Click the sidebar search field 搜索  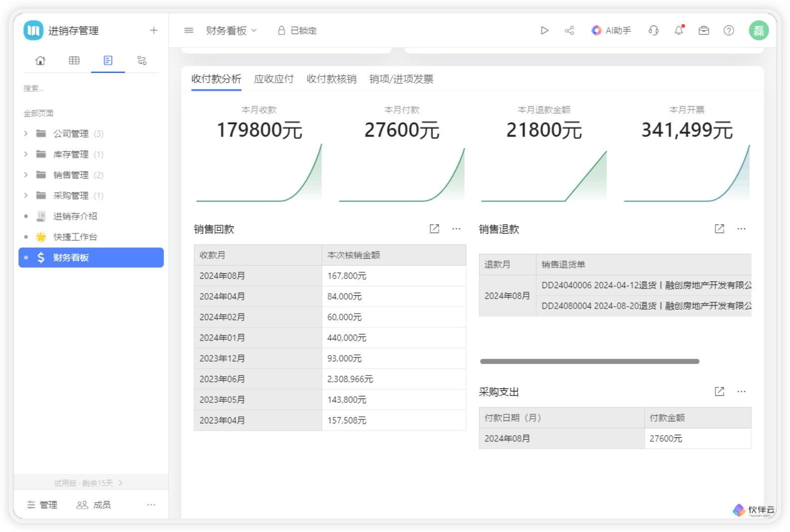[91, 88]
